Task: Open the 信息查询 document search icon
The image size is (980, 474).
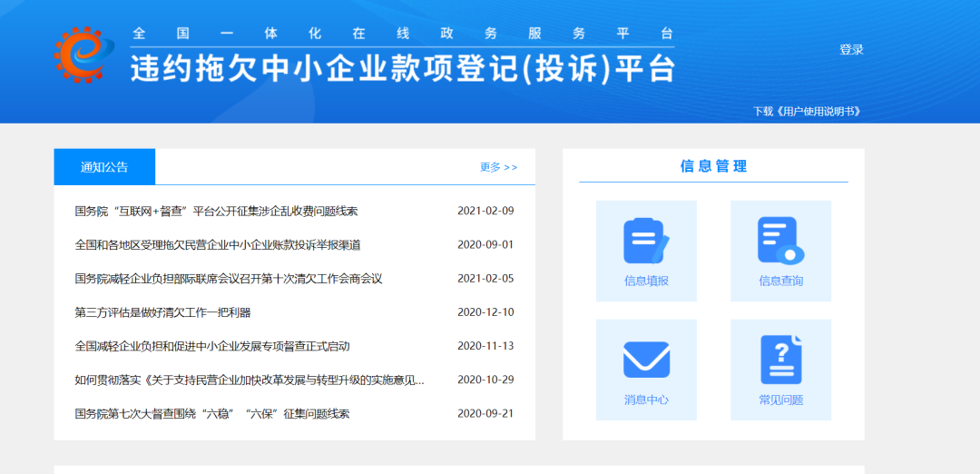Action: tap(780, 240)
